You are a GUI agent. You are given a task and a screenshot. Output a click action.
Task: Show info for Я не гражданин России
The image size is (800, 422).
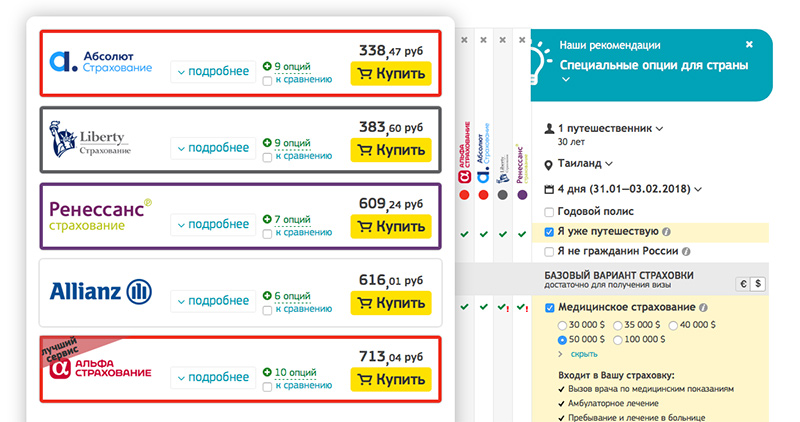[686, 252]
